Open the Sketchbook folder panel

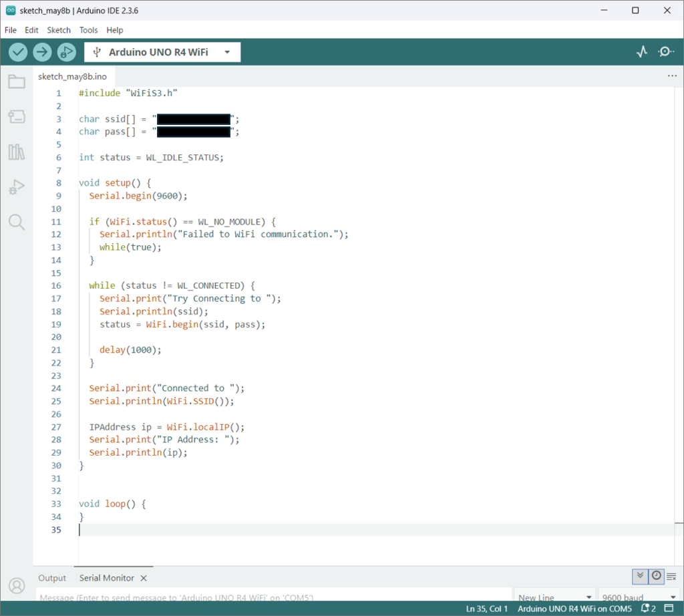17,82
